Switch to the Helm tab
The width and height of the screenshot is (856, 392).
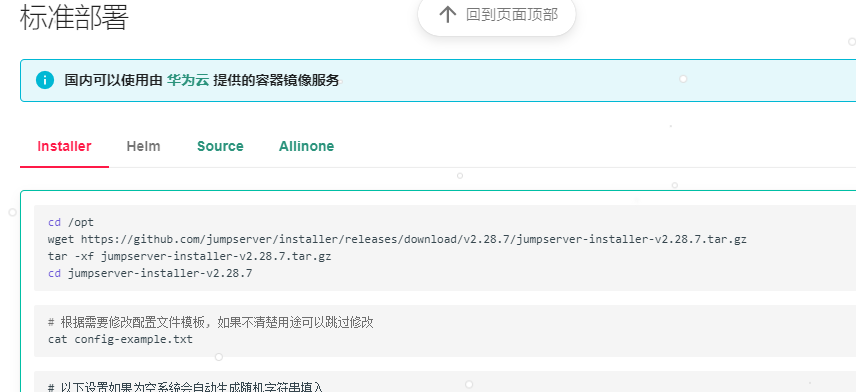click(144, 146)
